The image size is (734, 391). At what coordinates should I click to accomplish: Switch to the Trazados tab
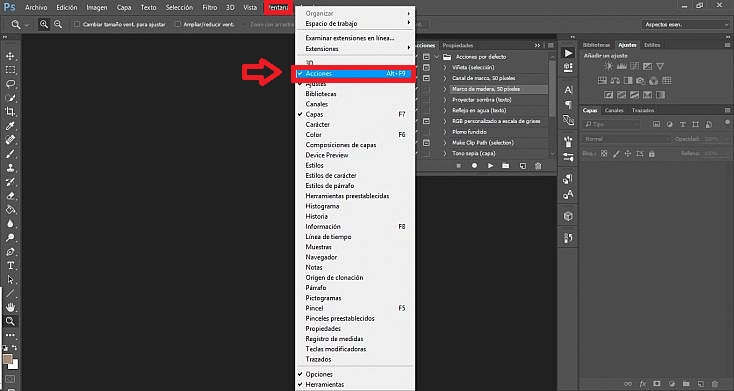point(643,111)
